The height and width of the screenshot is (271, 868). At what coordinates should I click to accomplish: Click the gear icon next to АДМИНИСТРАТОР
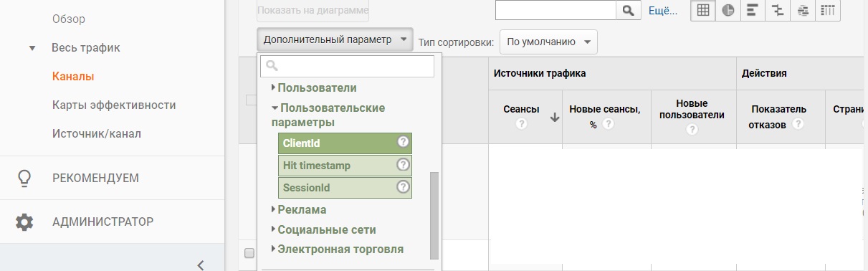(x=24, y=222)
